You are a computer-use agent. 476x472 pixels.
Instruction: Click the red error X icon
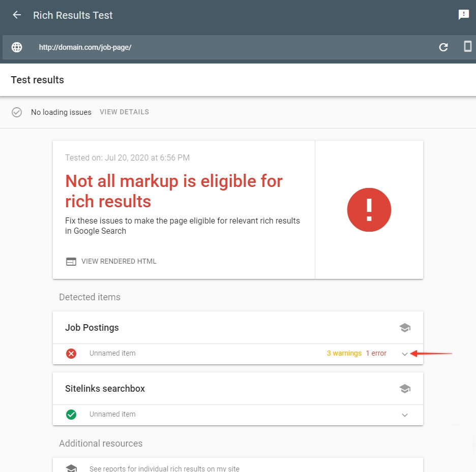pos(71,354)
